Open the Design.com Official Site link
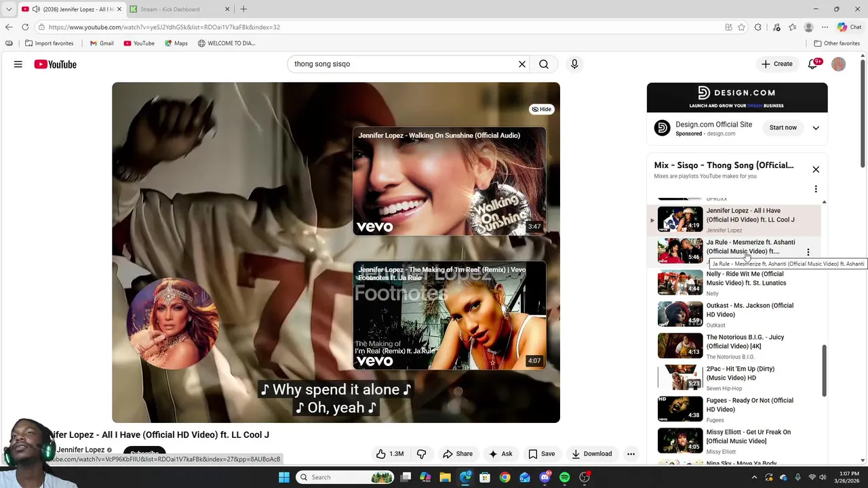Screen dimensions: 868x488 [x=713, y=125]
